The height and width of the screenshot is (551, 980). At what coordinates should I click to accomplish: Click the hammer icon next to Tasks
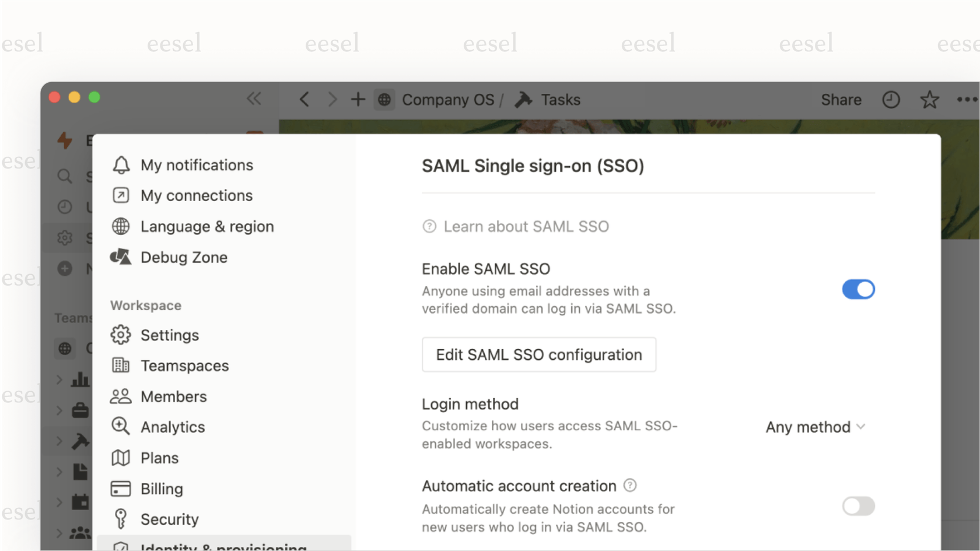[x=523, y=99]
